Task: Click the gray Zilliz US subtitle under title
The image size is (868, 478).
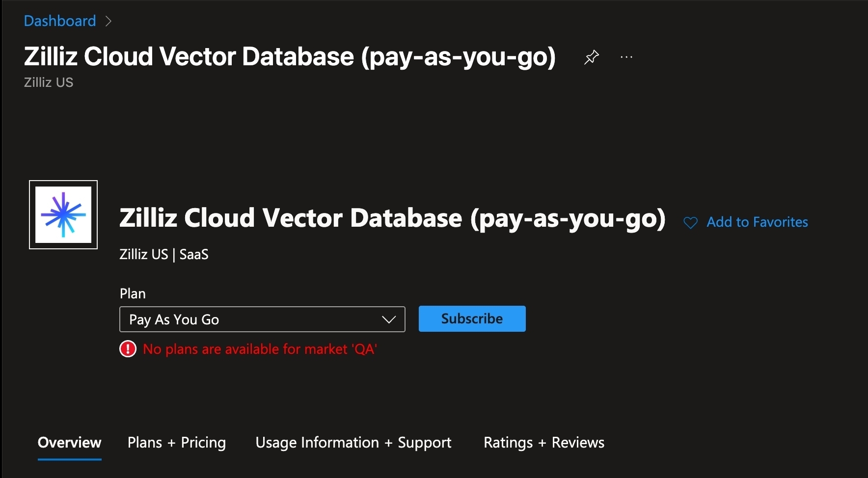Action: tap(49, 82)
